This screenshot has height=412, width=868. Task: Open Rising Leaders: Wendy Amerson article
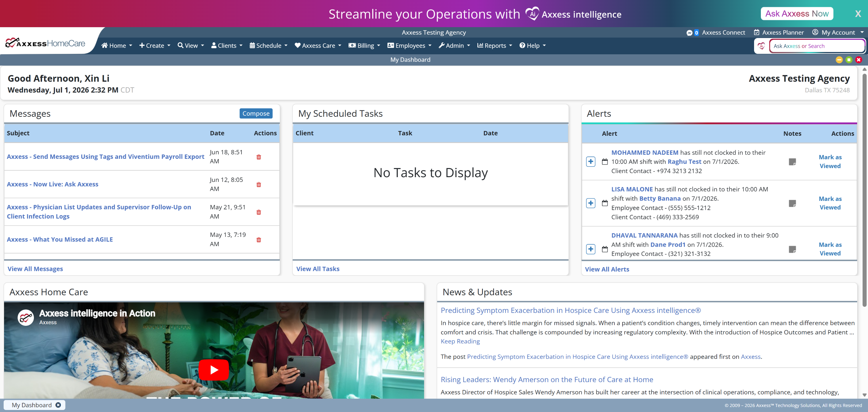tap(547, 379)
